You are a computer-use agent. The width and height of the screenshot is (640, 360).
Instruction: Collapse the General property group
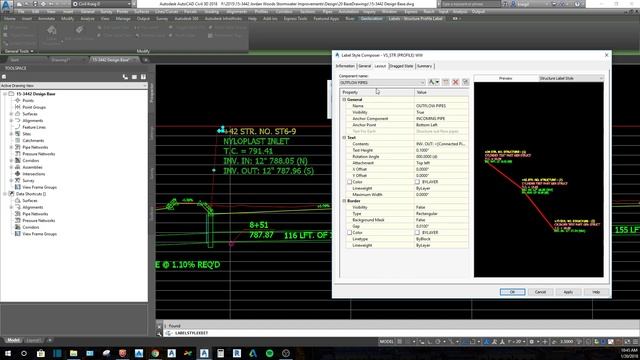click(344, 100)
